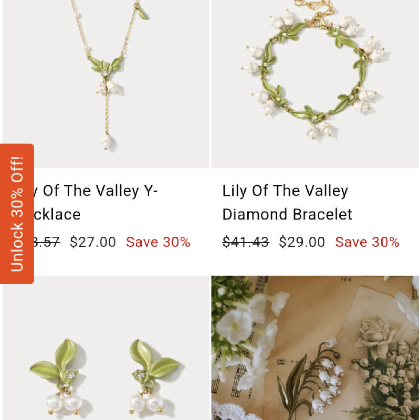
Task: Open the leaf and pearl earrings photo
Action: pos(106,348)
